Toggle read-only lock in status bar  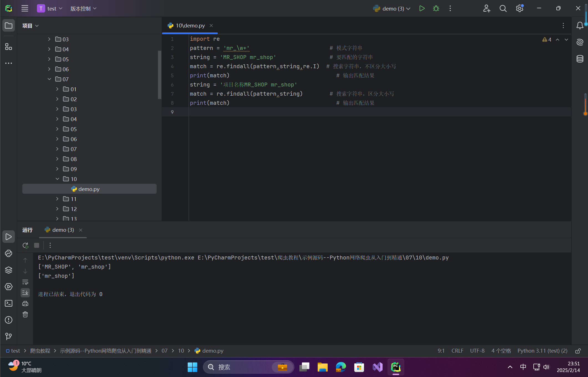tap(578, 351)
